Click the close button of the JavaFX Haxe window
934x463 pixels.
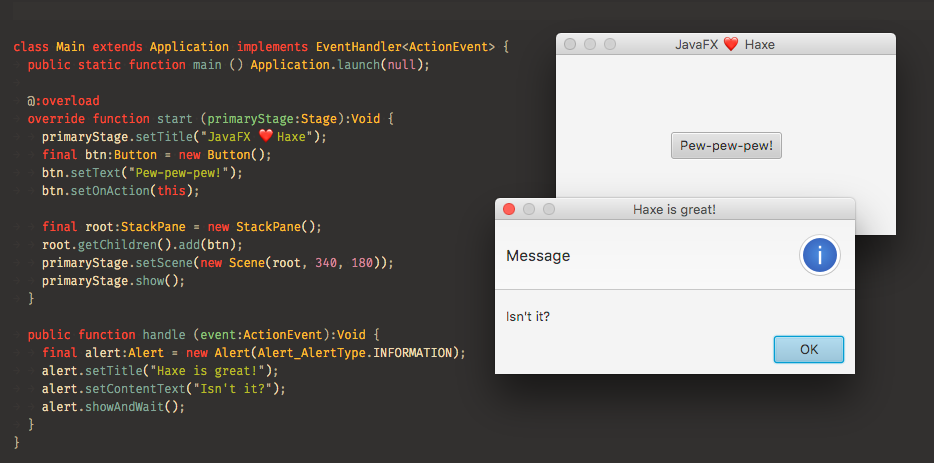570,44
